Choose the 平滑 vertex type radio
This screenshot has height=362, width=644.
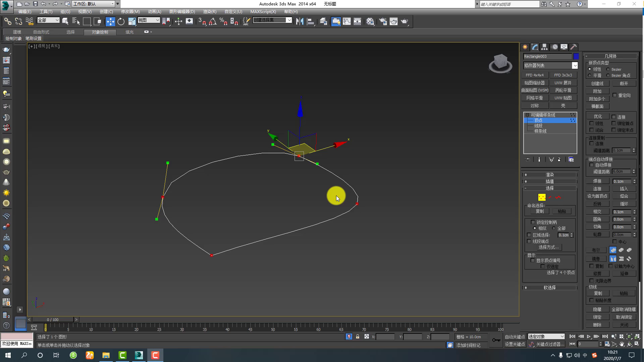pyautogui.click(x=590, y=76)
